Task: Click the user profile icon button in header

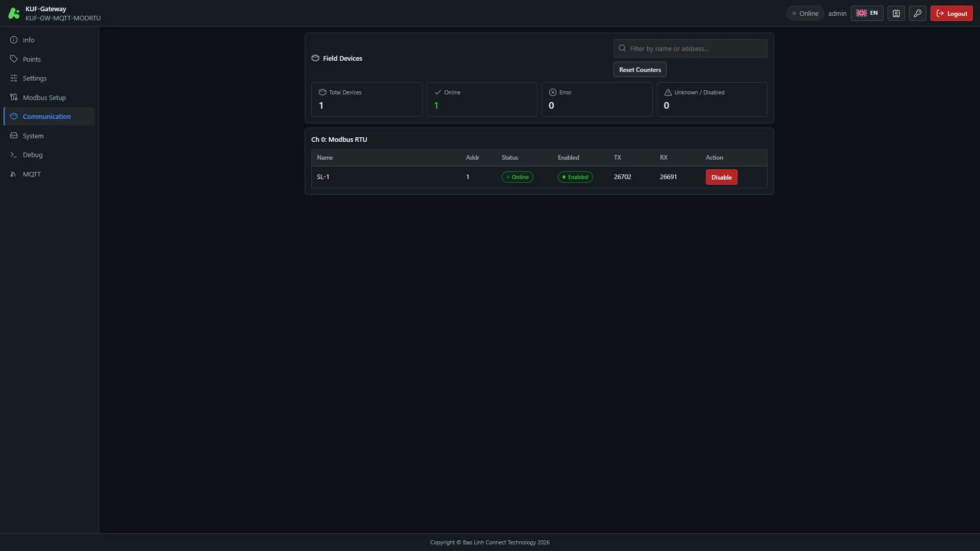Action: [x=896, y=13]
